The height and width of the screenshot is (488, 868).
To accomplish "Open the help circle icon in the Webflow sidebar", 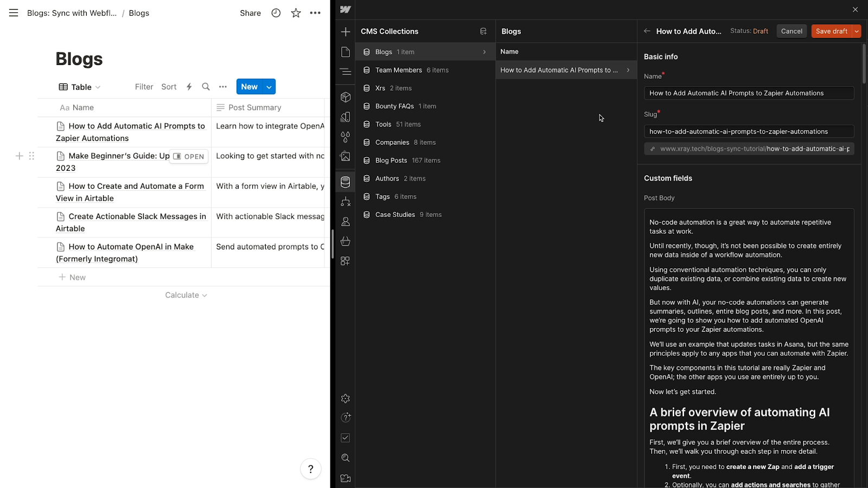I will pyautogui.click(x=346, y=418).
